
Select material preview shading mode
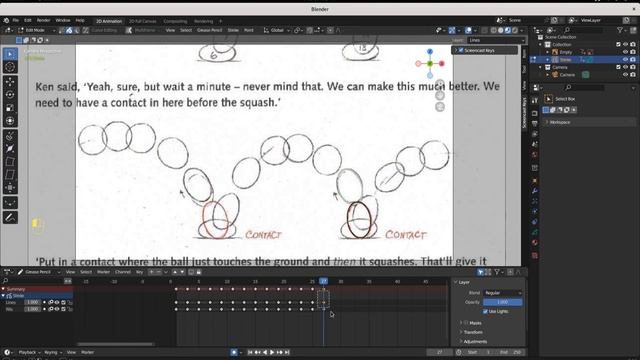click(508, 30)
